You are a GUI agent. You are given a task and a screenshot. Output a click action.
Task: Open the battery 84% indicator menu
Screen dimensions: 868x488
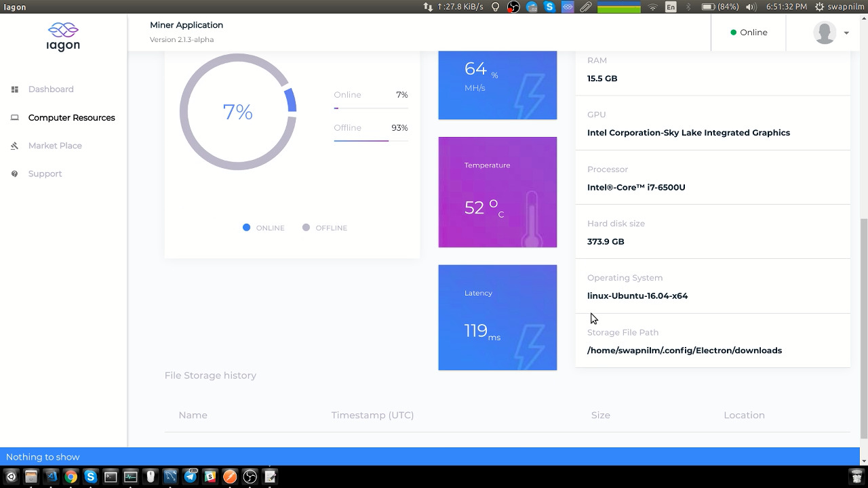click(719, 7)
